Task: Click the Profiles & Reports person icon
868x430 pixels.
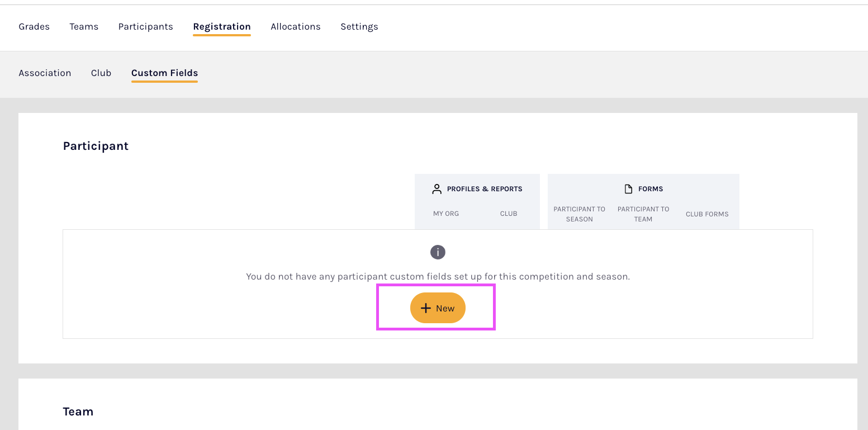Action: pyautogui.click(x=437, y=189)
